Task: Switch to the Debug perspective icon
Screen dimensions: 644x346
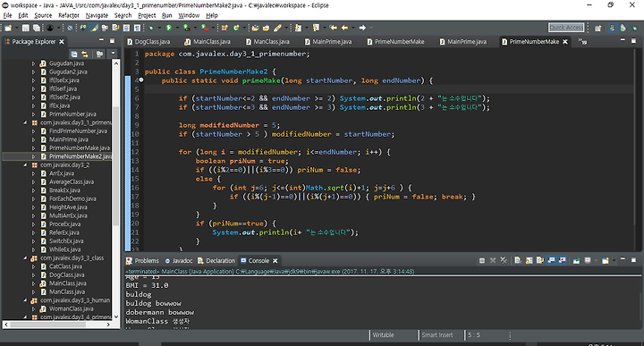Action: [635, 28]
